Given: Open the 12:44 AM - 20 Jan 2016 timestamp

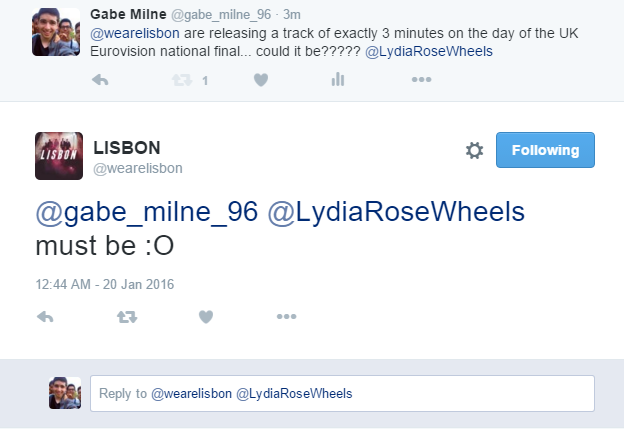Looking at the screenshot, I should point(105,284).
